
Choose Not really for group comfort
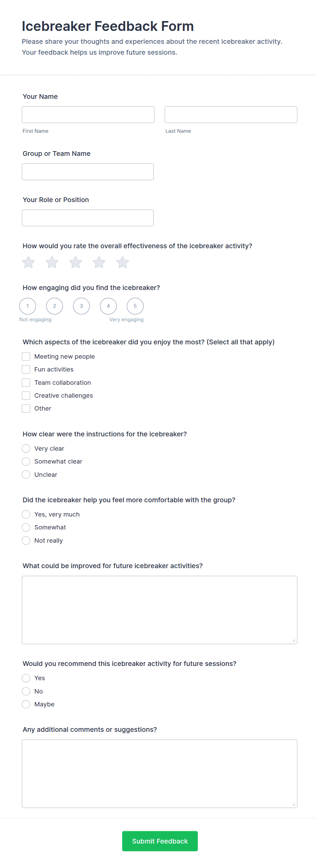tap(26, 540)
